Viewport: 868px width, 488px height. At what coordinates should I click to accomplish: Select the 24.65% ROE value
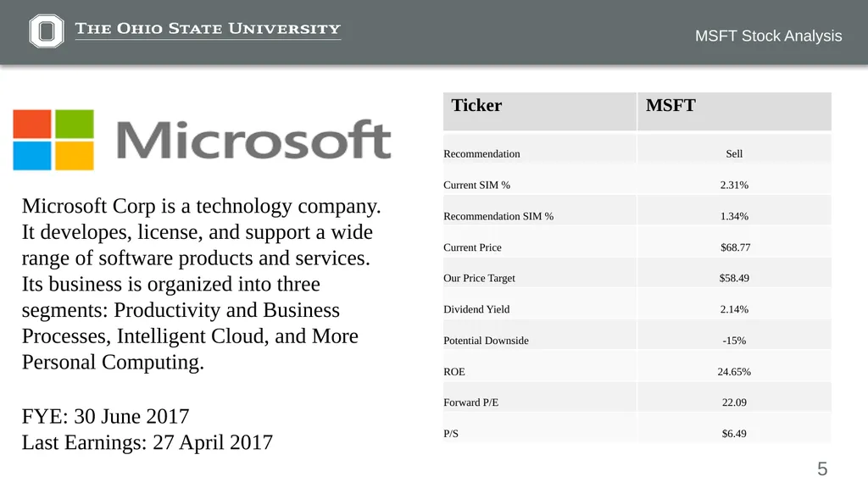coord(734,372)
